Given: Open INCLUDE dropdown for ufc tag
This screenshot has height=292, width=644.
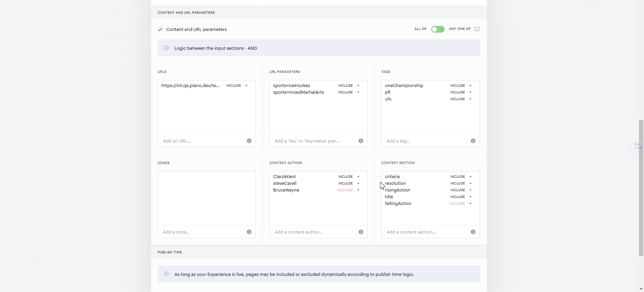Looking at the screenshot, I should click(461, 99).
